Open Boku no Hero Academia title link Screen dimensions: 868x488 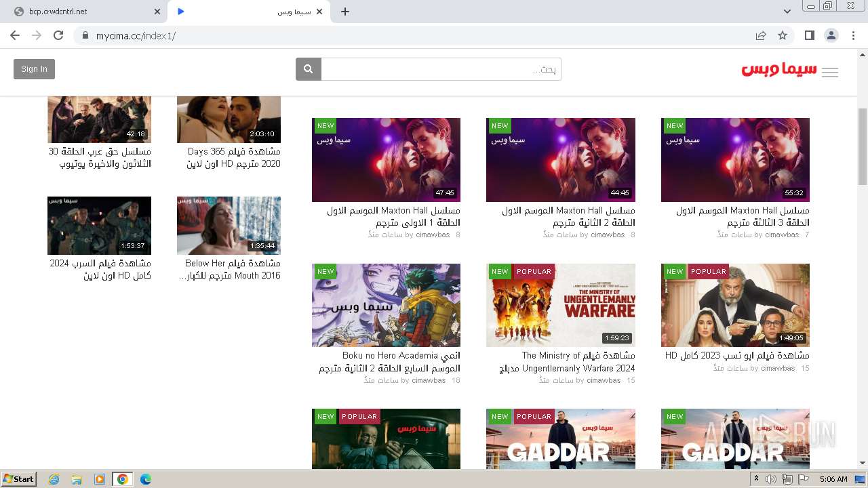pyautogui.click(x=389, y=362)
